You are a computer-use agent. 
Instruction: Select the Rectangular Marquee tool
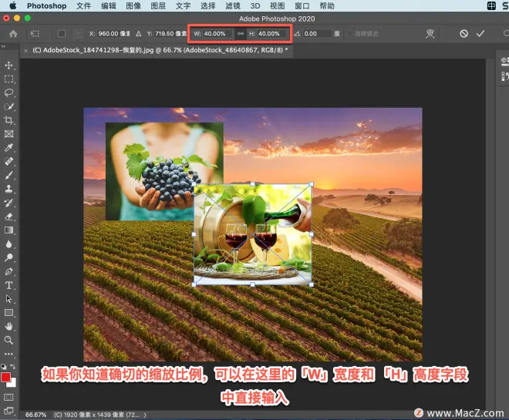pyautogui.click(x=8, y=79)
